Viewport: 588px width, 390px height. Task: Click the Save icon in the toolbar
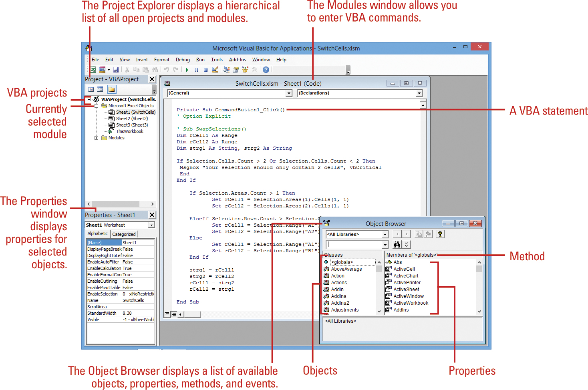click(116, 70)
